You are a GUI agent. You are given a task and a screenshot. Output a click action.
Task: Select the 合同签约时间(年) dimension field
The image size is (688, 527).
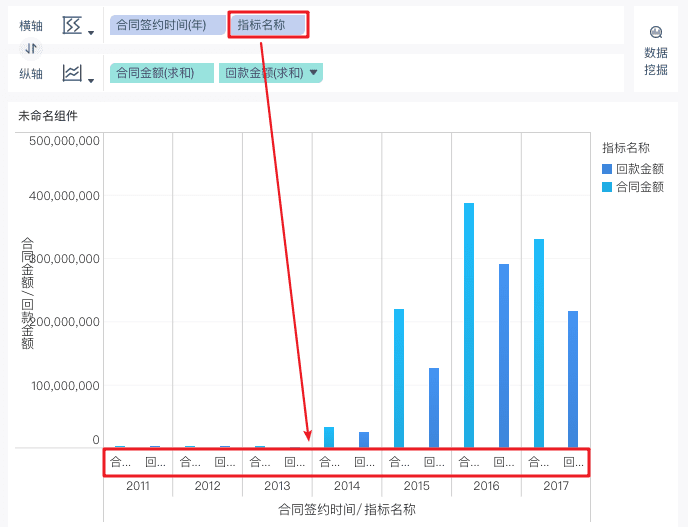tap(168, 25)
